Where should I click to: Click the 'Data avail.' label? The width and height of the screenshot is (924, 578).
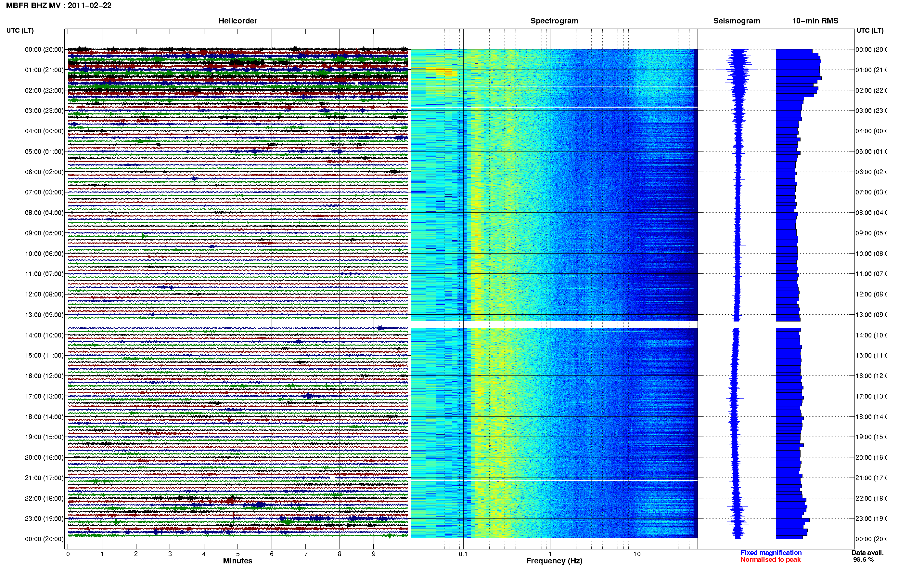click(x=867, y=553)
